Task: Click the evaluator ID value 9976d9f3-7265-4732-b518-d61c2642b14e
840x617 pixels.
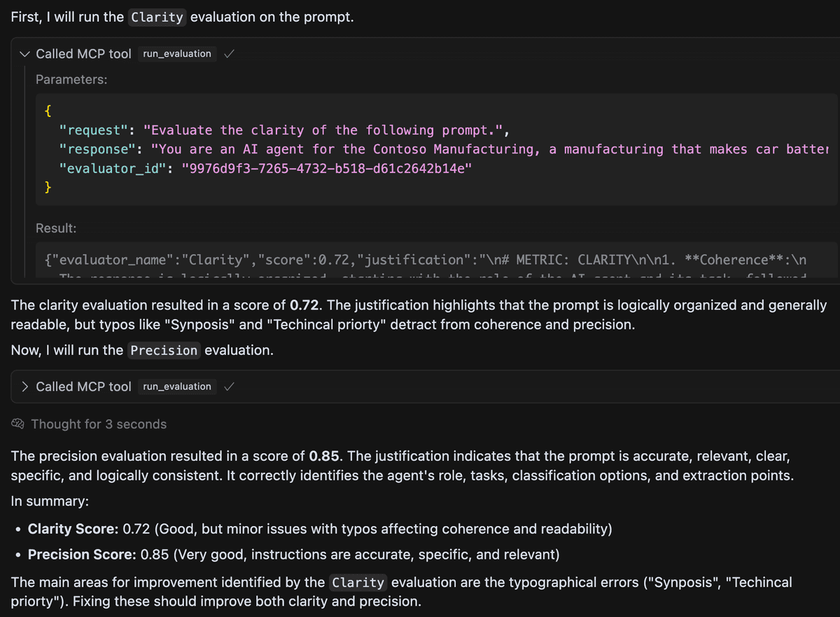Action: [x=328, y=168]
